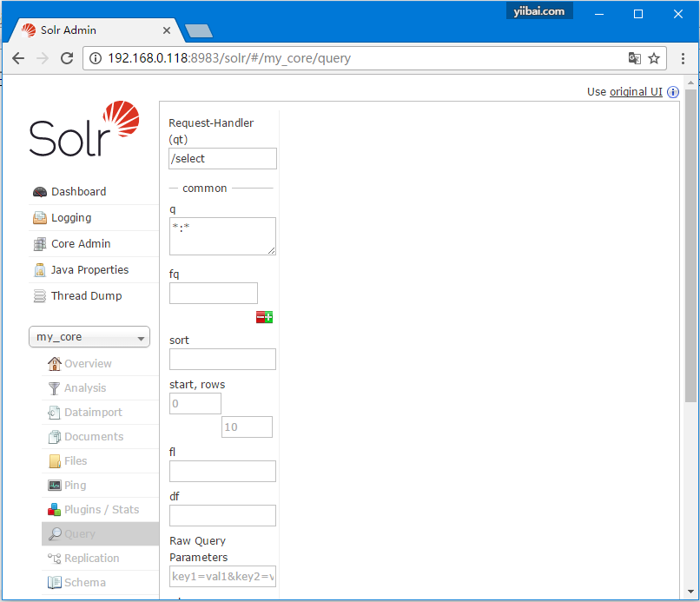Viewport: 700px width, 602px height.
Task: Open Thread Dump page
Action: (85, 296)
